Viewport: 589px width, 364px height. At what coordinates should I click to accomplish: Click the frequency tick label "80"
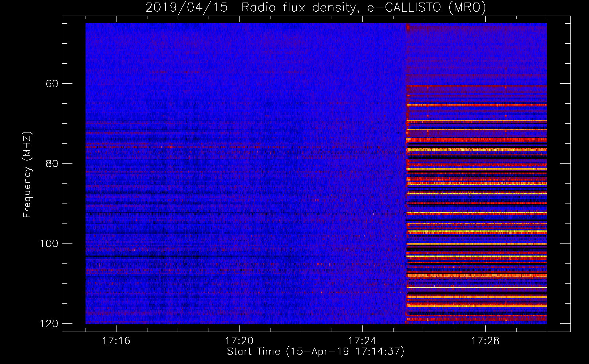click(x=52, y=163)
